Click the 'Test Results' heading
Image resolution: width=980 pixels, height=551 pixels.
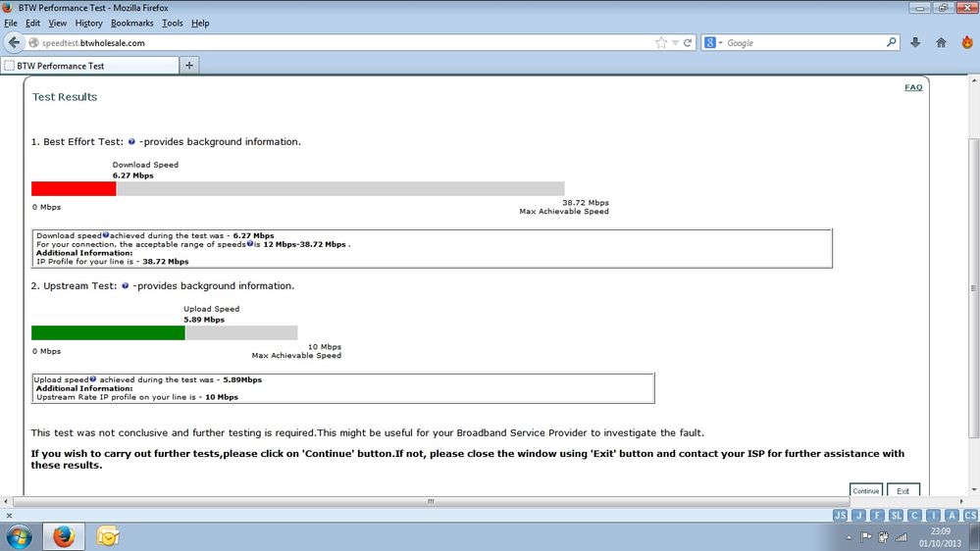65,97
